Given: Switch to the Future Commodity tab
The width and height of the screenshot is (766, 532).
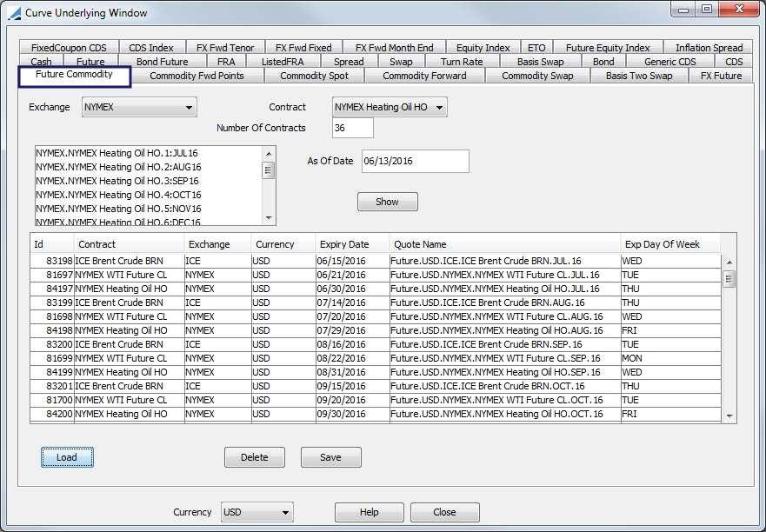Looking at the screenshot, I should coord(74,75).
